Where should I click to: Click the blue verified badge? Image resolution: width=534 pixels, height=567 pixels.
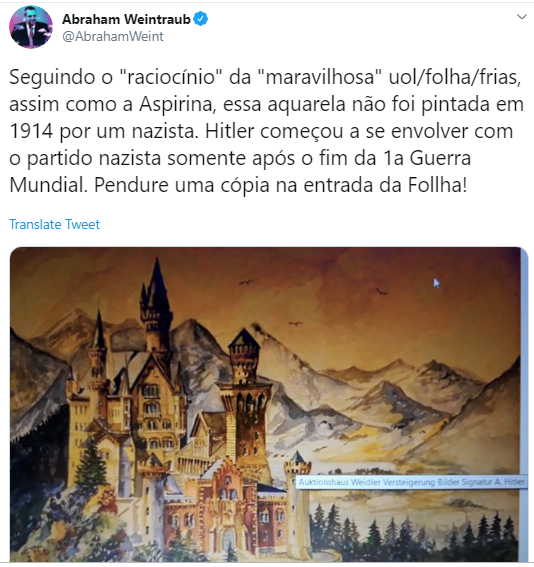point(201,19)
